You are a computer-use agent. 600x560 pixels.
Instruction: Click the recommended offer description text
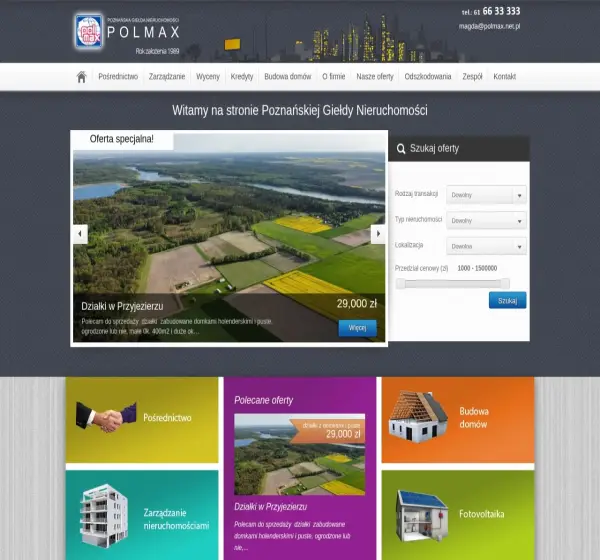tap(292, 536)
